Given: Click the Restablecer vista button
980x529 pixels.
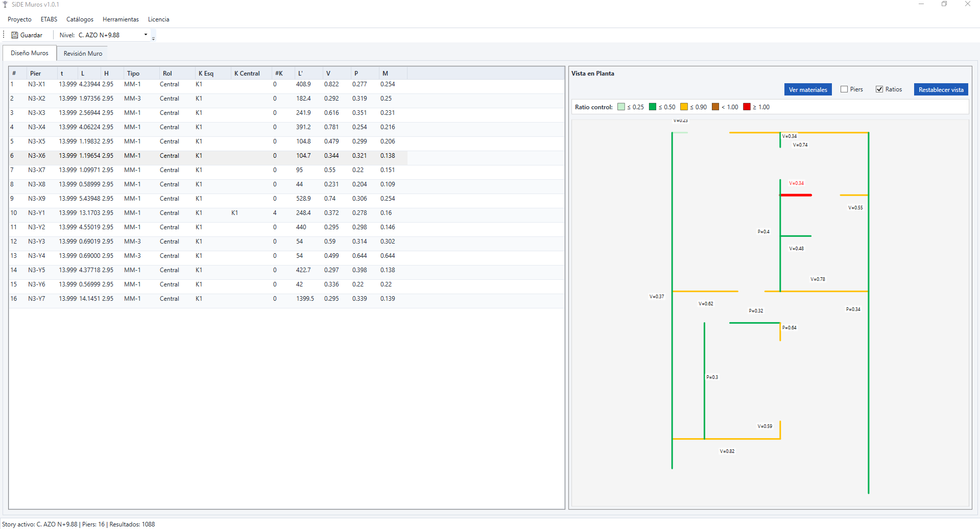Looking at the screenshot, I should click(x=941, y=90).
